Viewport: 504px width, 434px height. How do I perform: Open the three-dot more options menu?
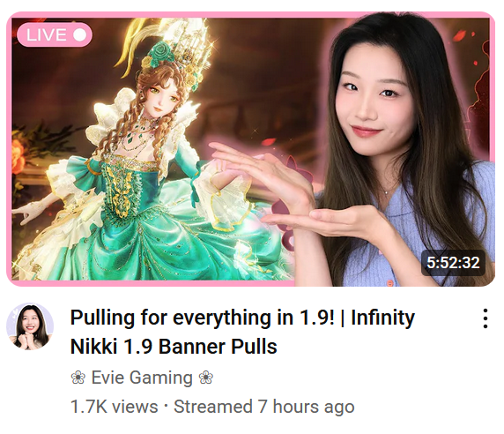485,318
